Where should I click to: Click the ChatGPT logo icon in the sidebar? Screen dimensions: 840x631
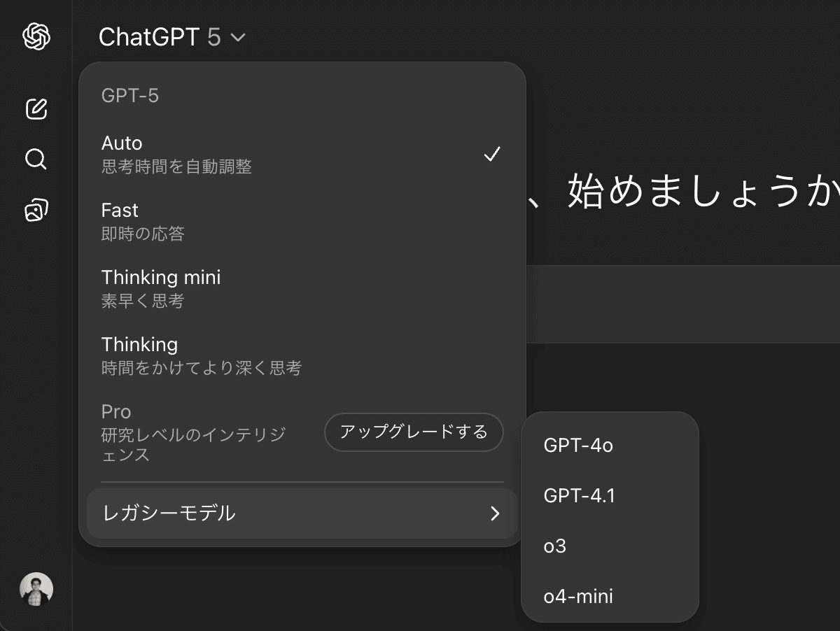click(x=36, y=36)
